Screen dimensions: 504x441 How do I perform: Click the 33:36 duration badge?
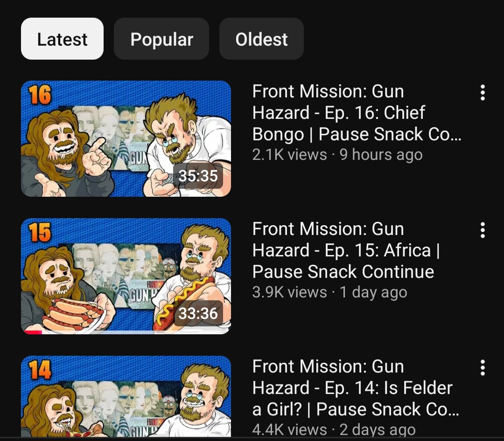(x=198, y=313)
